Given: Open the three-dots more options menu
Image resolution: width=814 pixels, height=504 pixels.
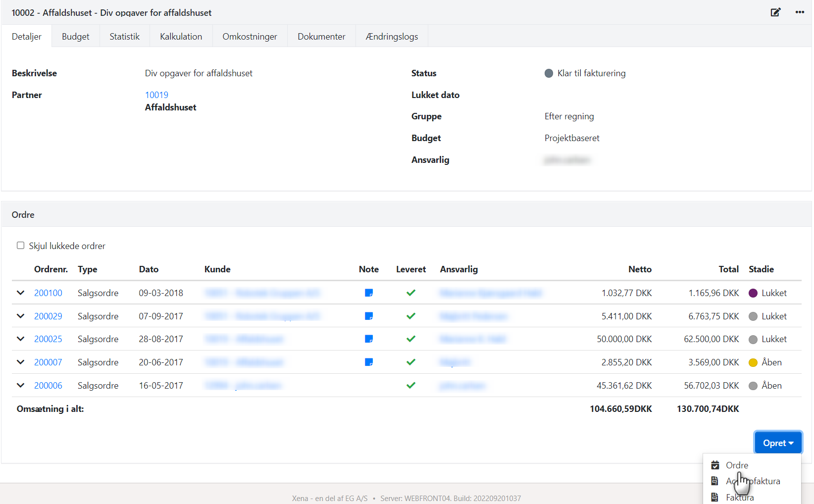Looking at the screenshot, I should click(800, 12).
